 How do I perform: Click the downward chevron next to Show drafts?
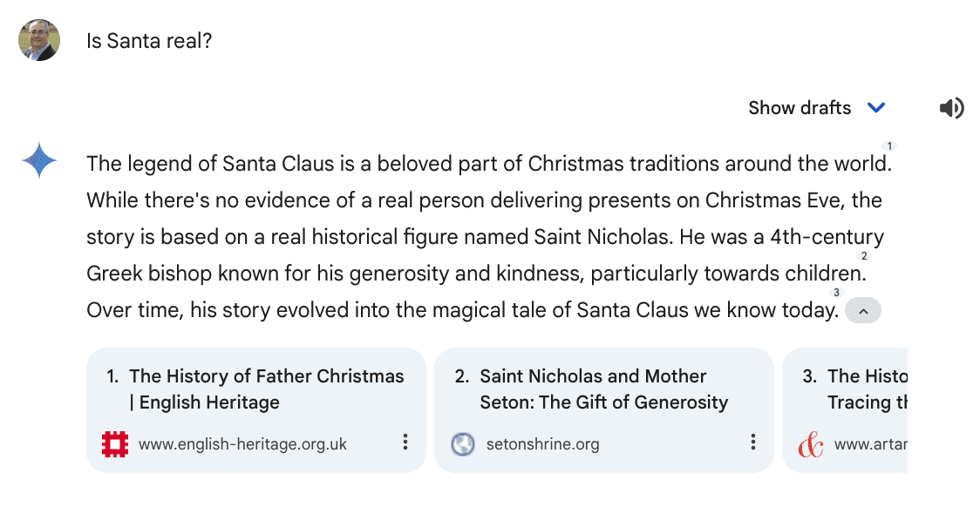[x=877, y=107]
